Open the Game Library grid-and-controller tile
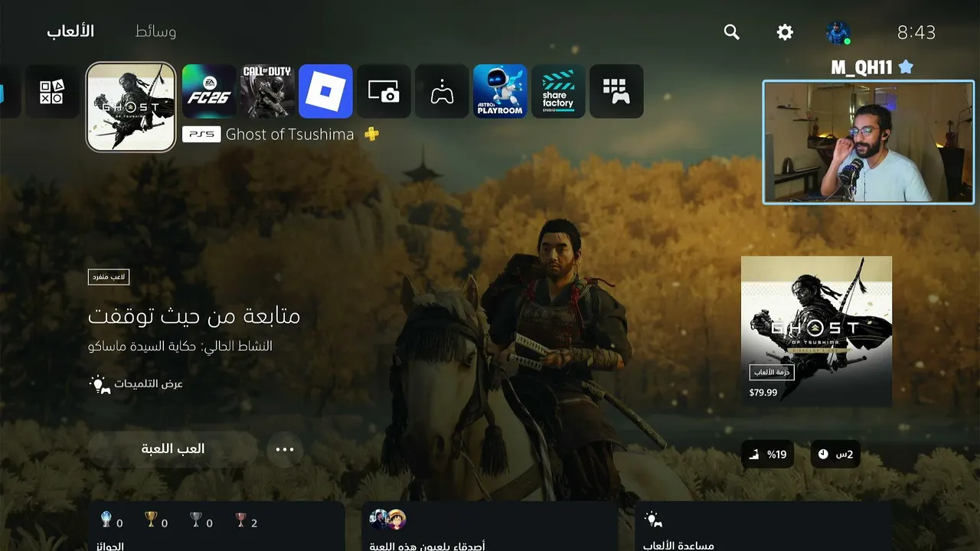This screenshot has width=980, height=551. pos(616,92)
